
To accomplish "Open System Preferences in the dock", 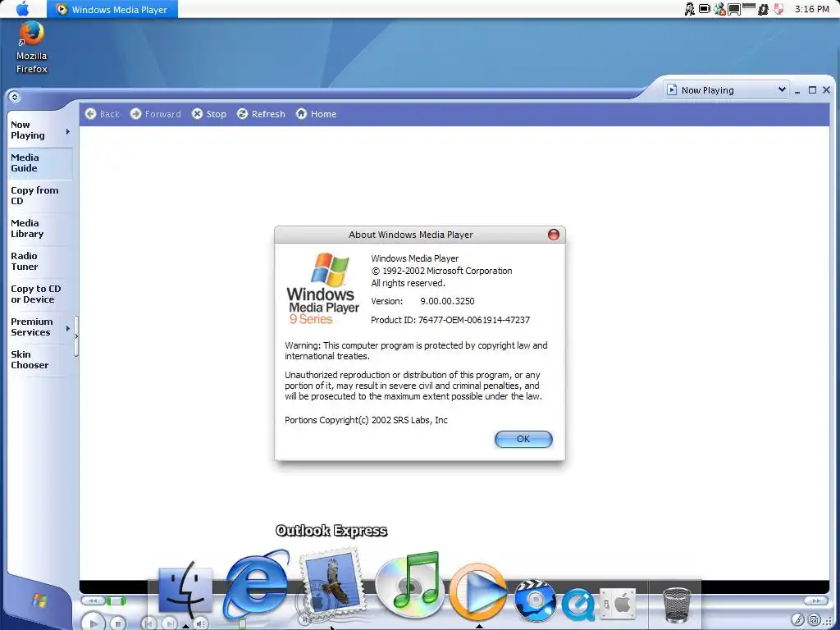I will pyautogui.click(x=617, y=604).
